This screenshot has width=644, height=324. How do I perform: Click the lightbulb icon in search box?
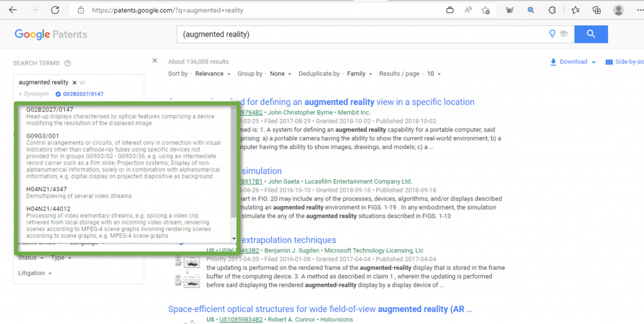click(x=553, y=34)
